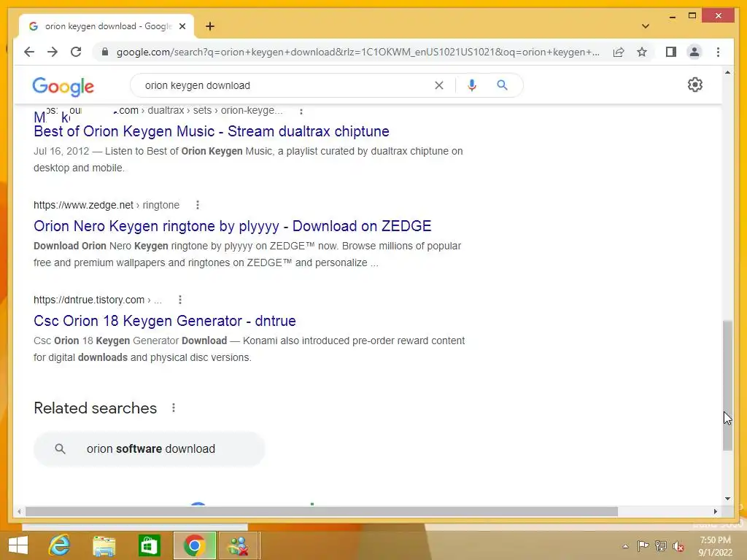Open the tab search dropdown chevron
This screenshot has width=747, height=560.
(x=645, y=26)
